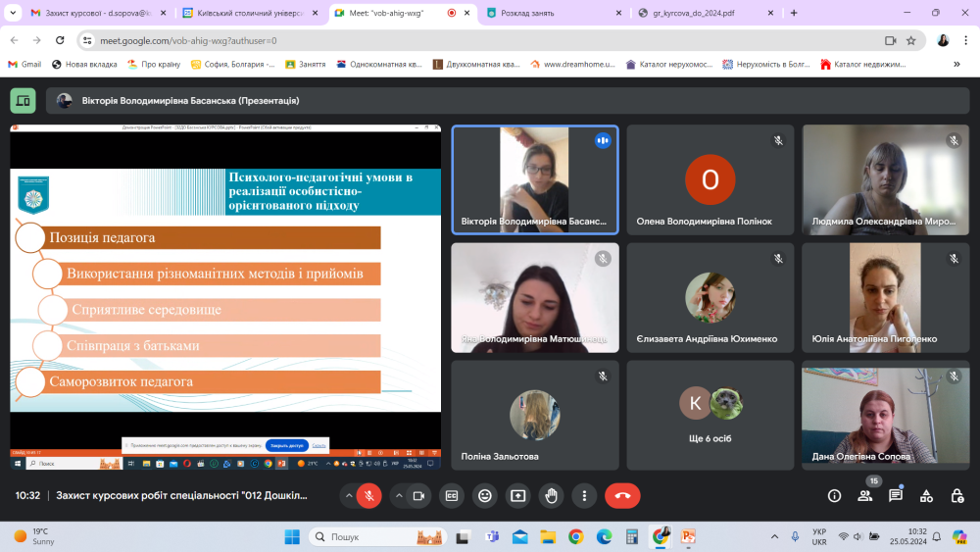Unmute the microphone in Meet
Viewport: 980px width, 552px height.
pyautogui.click(x=369, y=496)
